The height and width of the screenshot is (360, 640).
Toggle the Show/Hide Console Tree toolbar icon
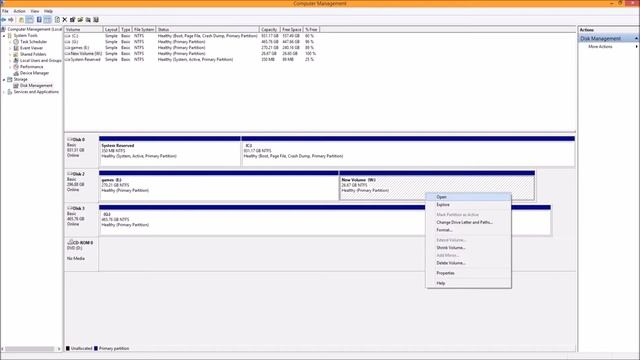[x=30, y=20]
